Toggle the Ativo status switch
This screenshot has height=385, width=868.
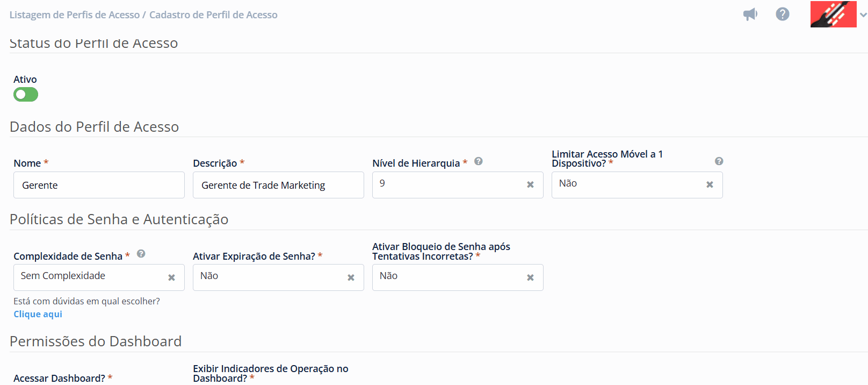coord(26,95)
